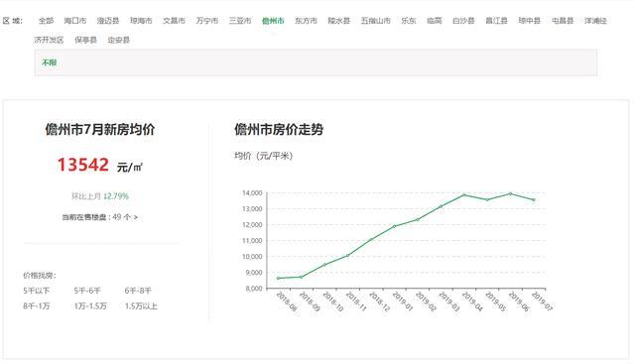The height and width of the screenshot is (364, 635).
Task: Select the 全部 region filter
Action: [46, 21]
